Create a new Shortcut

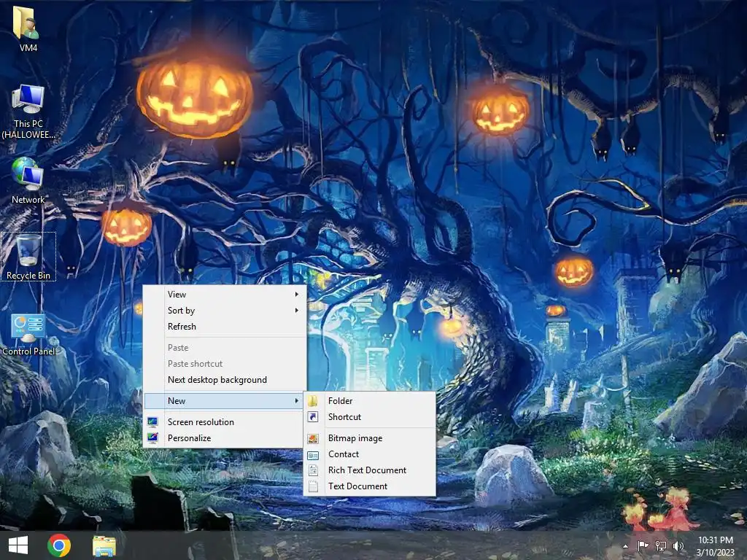click(x=370, y=417)
